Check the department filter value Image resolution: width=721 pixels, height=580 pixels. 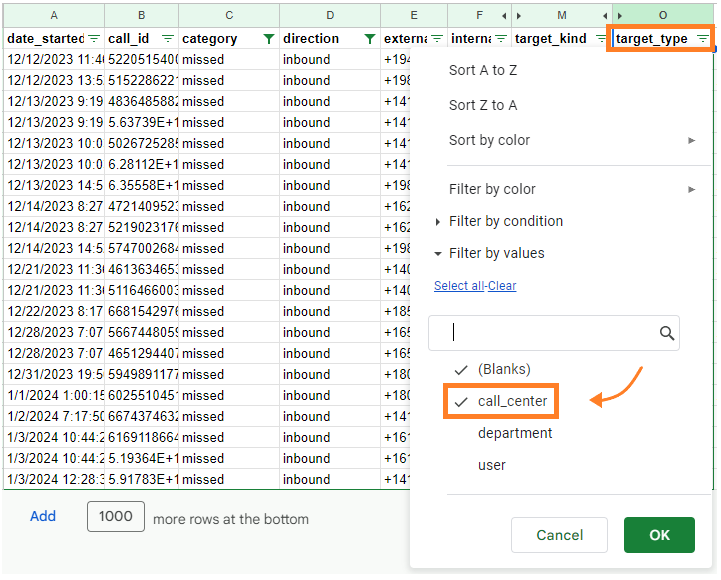pyautogui.click(x=515, y=433)
